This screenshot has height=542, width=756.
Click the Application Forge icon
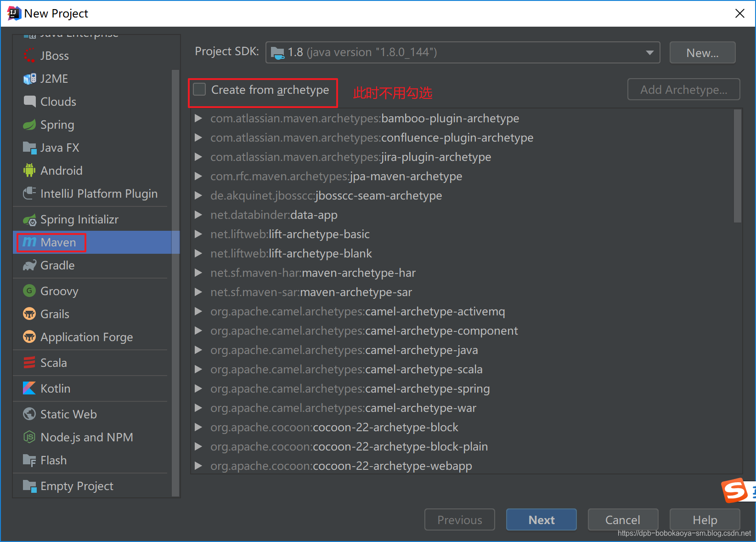point(29,337)
